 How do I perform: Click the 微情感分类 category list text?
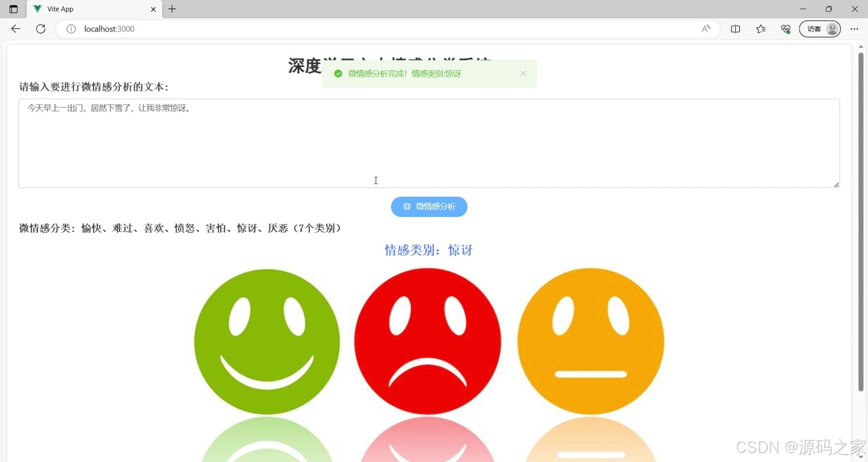coord(180,228)
